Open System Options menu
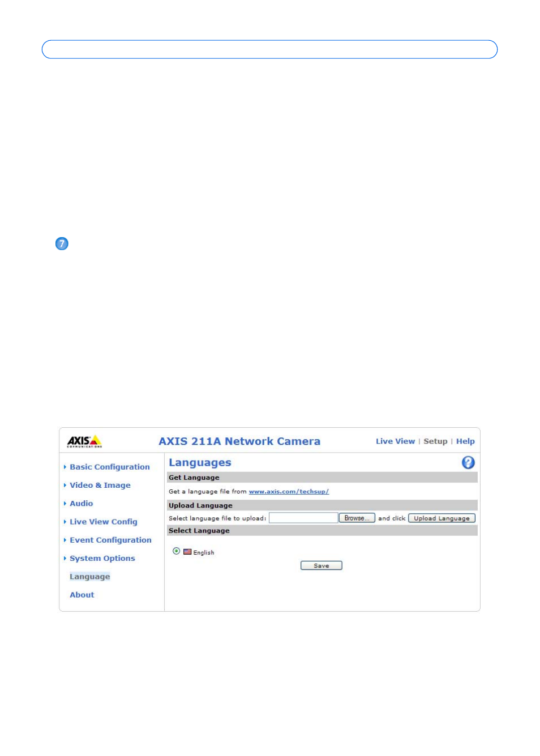Image resolution: width=540 pixels, height=756 pixels. [102, 558]
